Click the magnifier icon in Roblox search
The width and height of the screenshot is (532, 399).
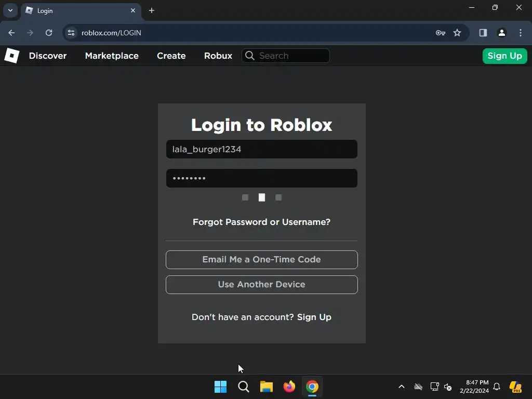tap(250, 56)
